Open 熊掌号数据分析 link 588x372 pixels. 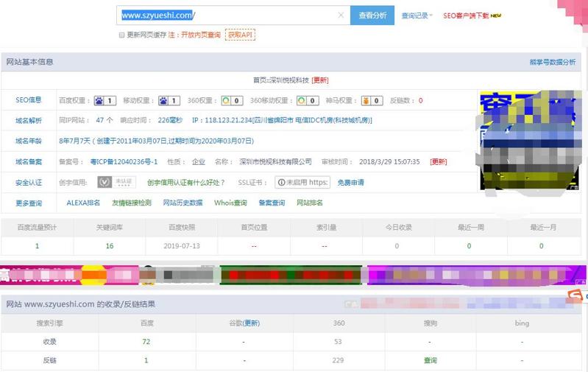(553, 62)
